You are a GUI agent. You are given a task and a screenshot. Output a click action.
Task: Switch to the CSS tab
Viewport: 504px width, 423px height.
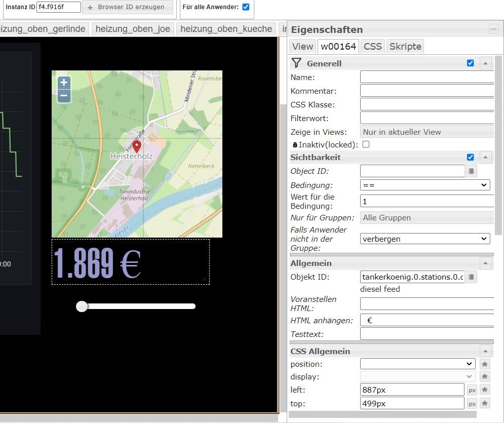point(373,46)
